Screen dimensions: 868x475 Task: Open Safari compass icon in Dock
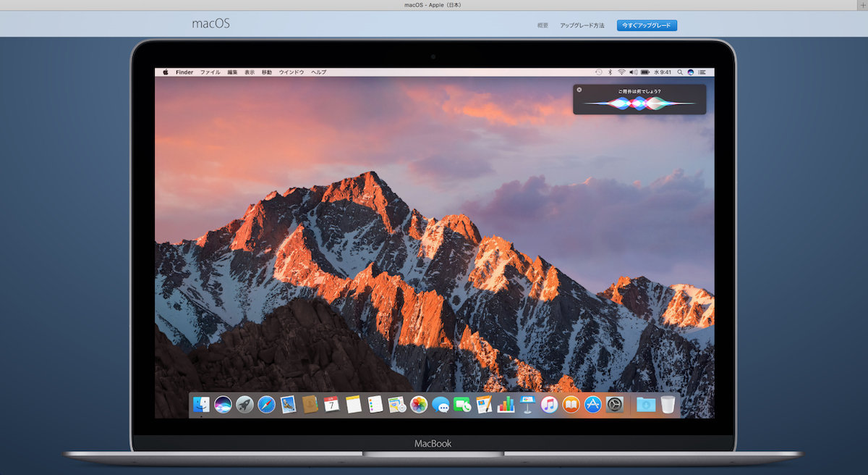coord(266,405)
